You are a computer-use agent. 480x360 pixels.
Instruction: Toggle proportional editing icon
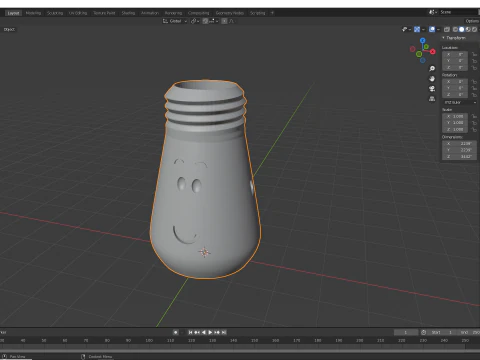224,21
